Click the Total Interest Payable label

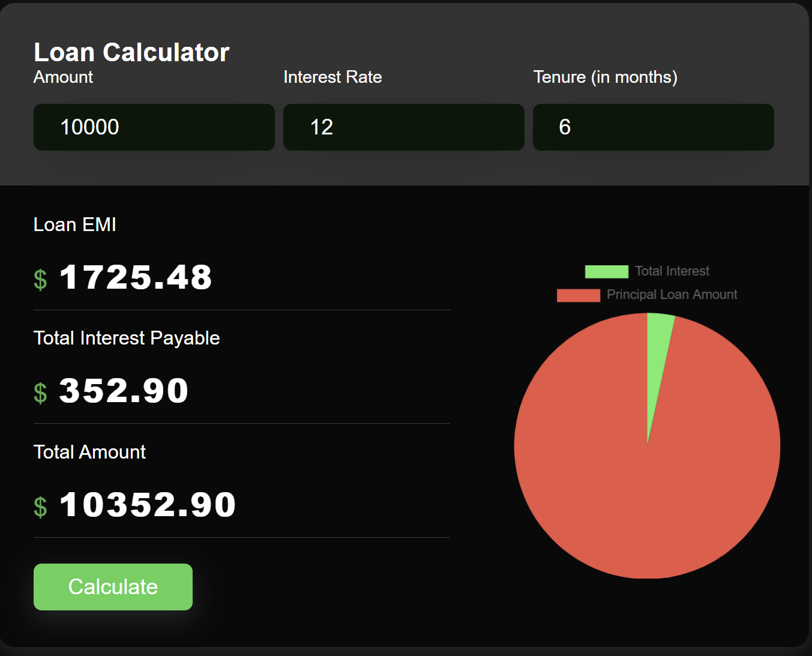pyautogui.click(x=127, y=338)
